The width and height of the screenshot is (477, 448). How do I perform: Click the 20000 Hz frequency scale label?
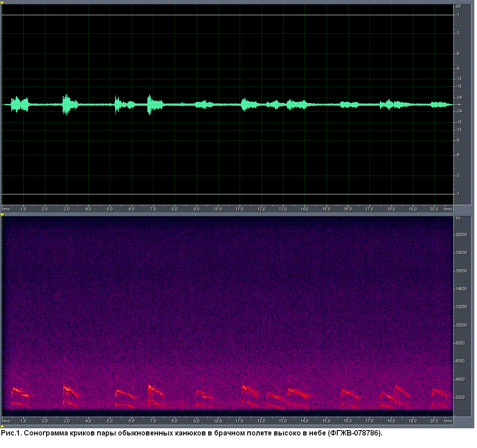tap(461, 235)
